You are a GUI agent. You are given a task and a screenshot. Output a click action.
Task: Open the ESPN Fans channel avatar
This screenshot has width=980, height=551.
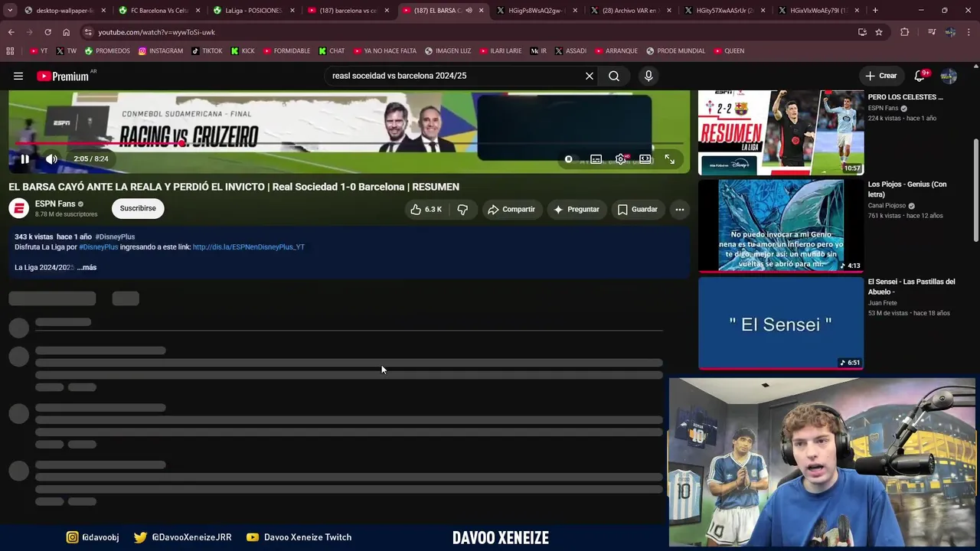coord(19,208)
